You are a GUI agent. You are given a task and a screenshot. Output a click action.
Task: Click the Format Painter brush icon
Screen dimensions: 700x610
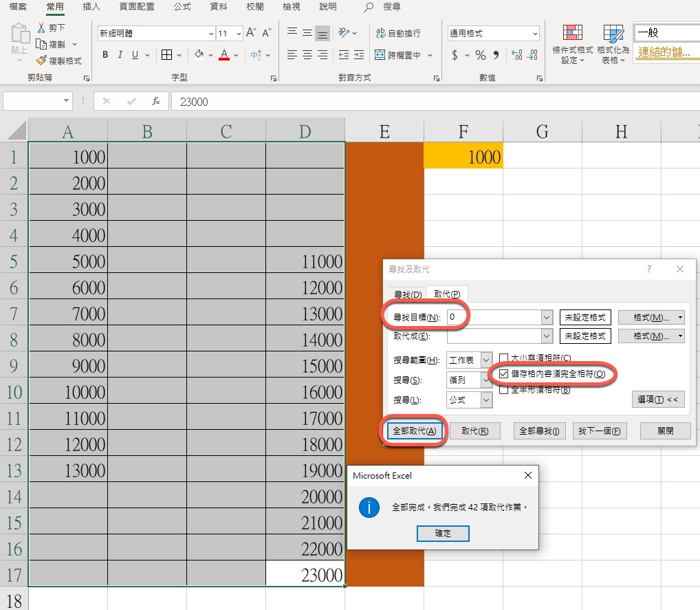(x=42, y=61)
